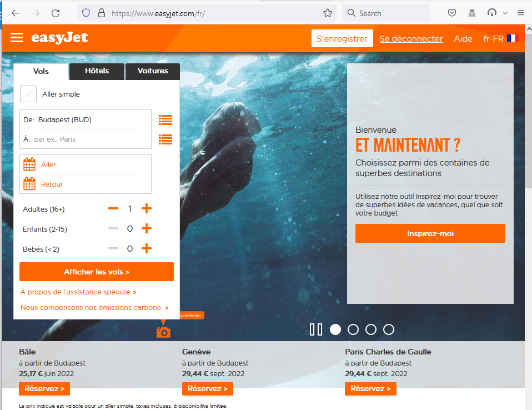The height and width of the screenshot is (410, 532).
Task: Pause the image carousel
Action: pos(316,329)
